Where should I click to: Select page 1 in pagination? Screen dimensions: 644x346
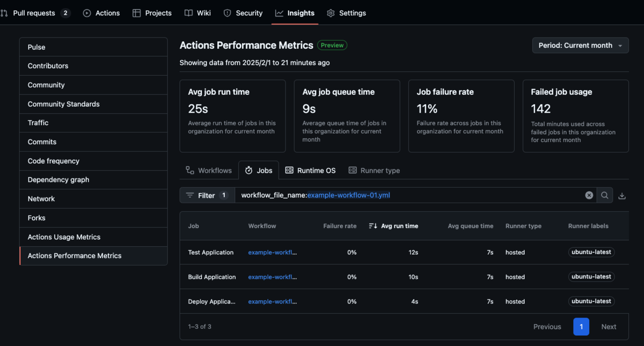(x=581, y=327)
